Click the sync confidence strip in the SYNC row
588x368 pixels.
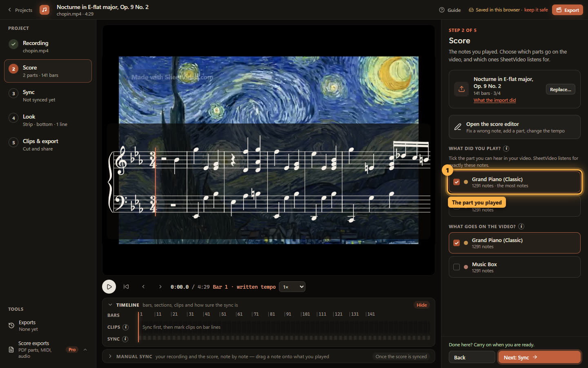pos(285,338)
